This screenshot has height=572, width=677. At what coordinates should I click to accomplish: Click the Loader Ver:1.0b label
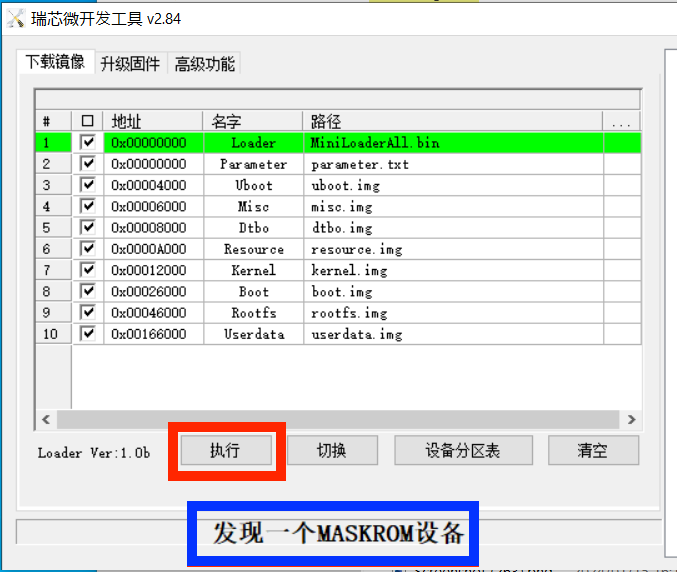point(94,453)
